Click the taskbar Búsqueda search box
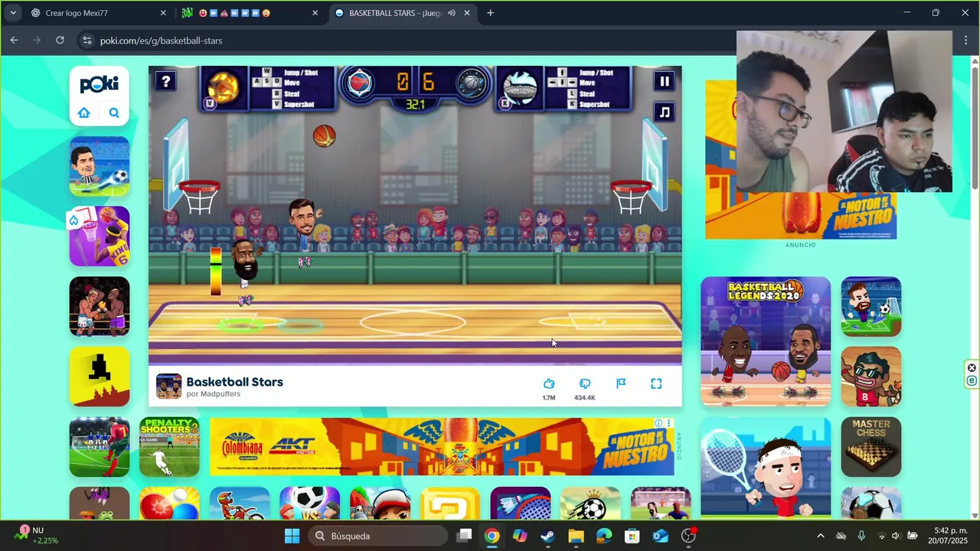 [x=378, y=536]
